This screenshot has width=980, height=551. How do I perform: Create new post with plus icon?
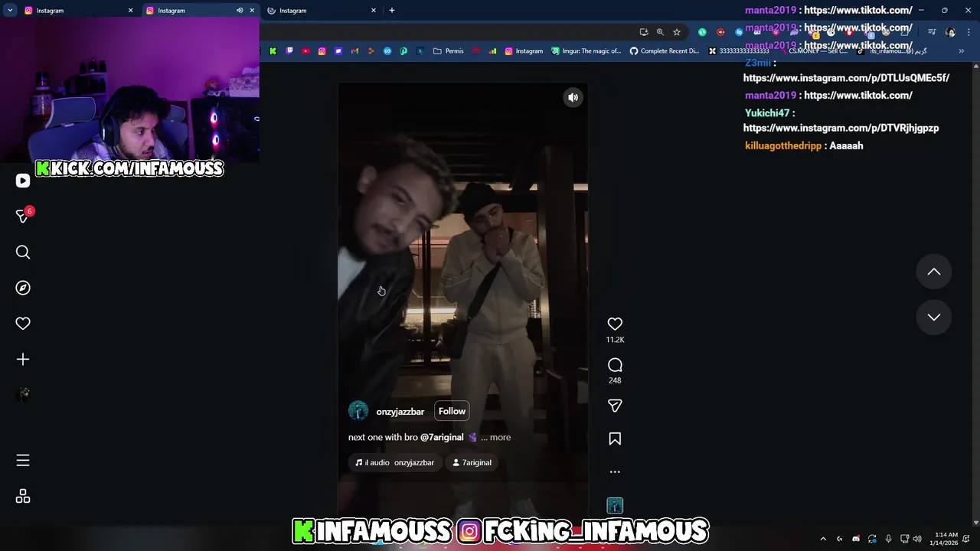23,360
